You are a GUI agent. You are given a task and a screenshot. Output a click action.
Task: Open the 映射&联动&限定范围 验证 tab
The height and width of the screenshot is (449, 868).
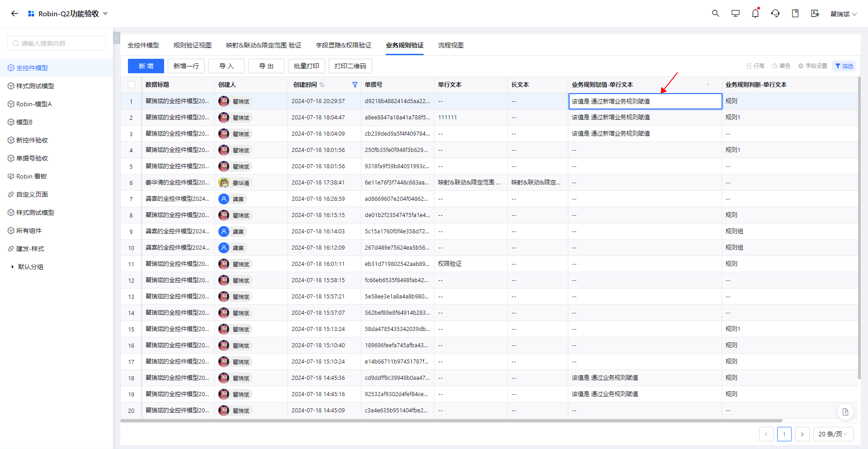pos(264,45)
